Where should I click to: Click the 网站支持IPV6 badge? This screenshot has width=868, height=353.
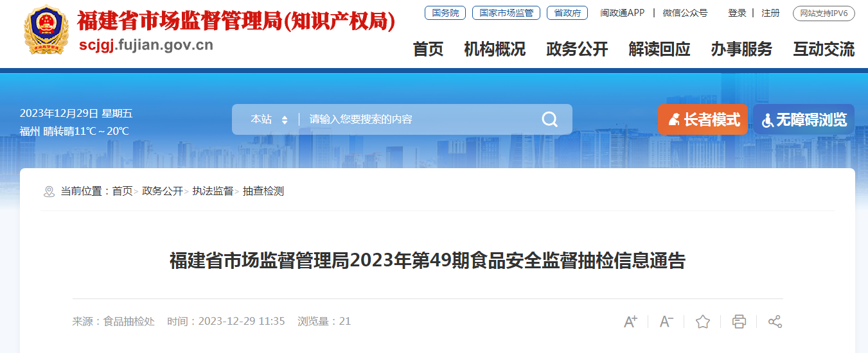point(824,13)
